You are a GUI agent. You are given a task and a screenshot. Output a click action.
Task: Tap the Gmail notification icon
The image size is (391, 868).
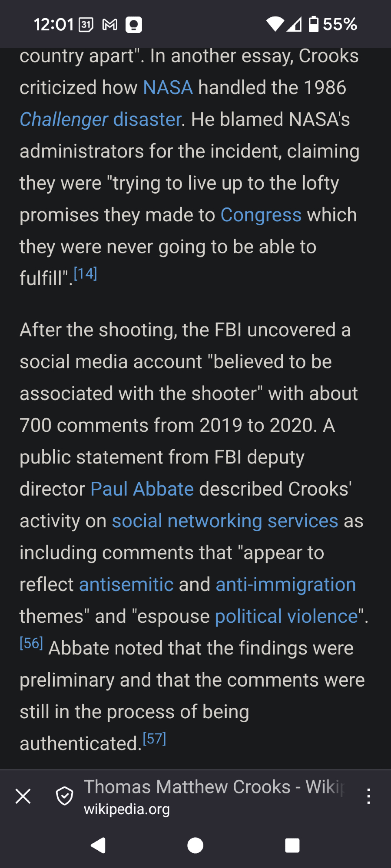coord(109,25)
